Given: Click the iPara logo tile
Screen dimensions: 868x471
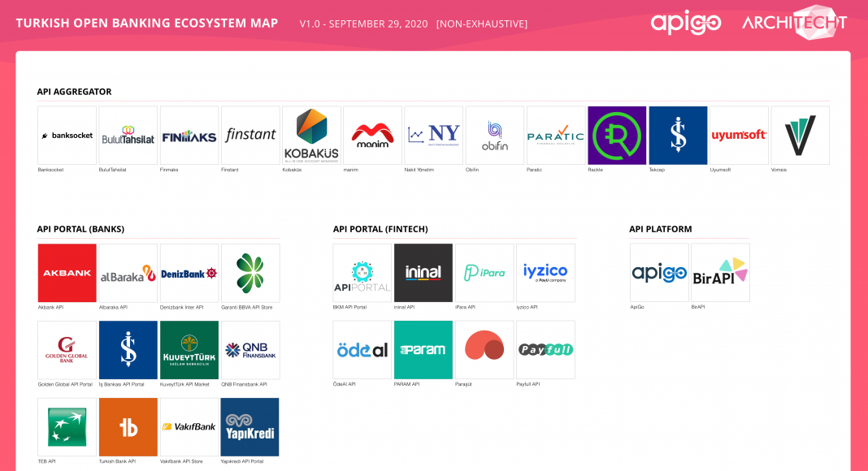Looking at the screenshot, I should [484, 273].
